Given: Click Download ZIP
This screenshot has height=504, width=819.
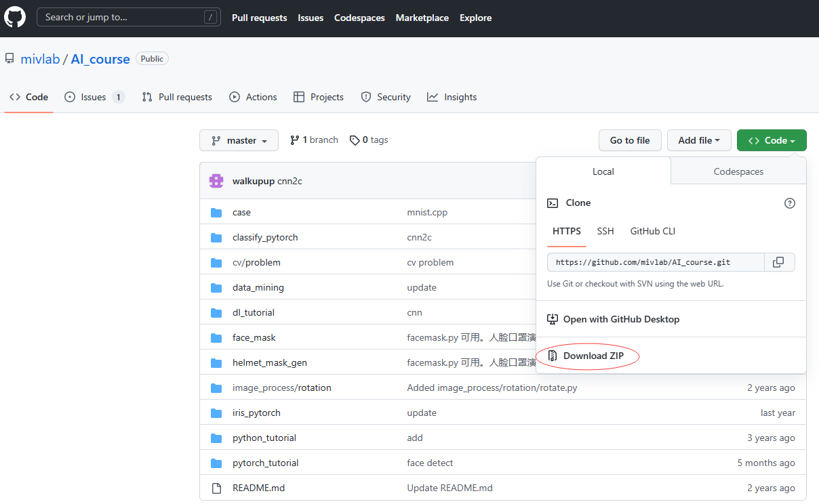Looking at the screenshot, I should pos(586,356).
